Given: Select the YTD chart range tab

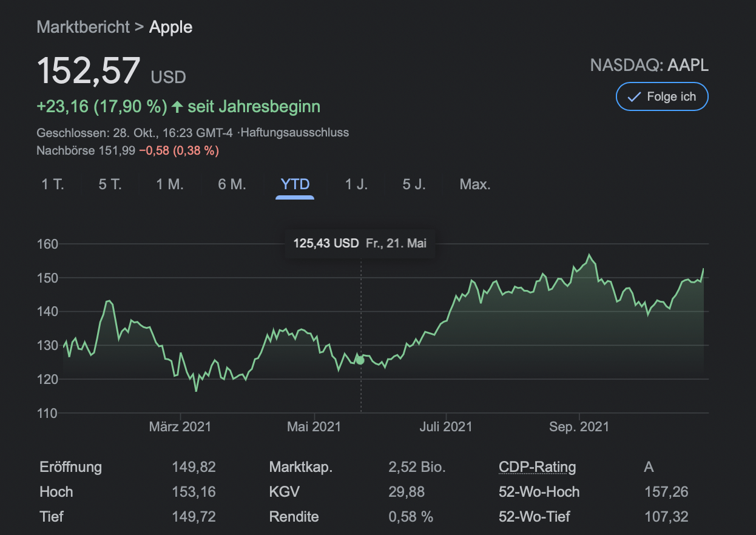Looking at the screenshot, I should [x=295, y=184].
